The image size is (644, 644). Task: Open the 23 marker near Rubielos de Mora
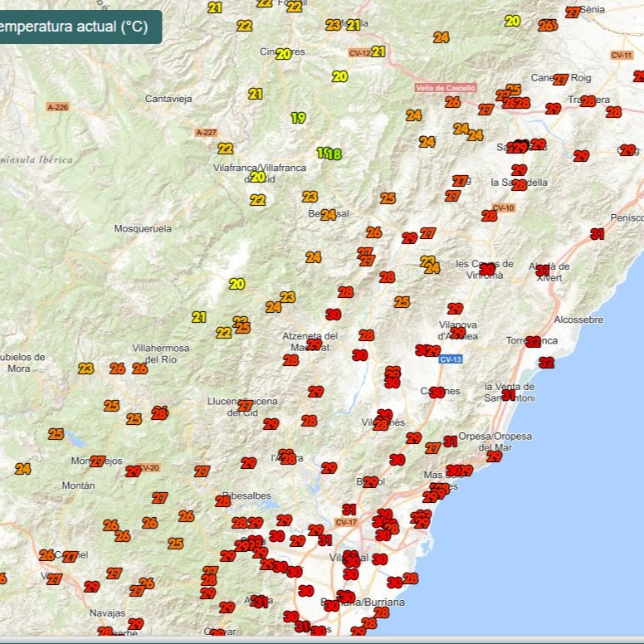tap(86, 368)
